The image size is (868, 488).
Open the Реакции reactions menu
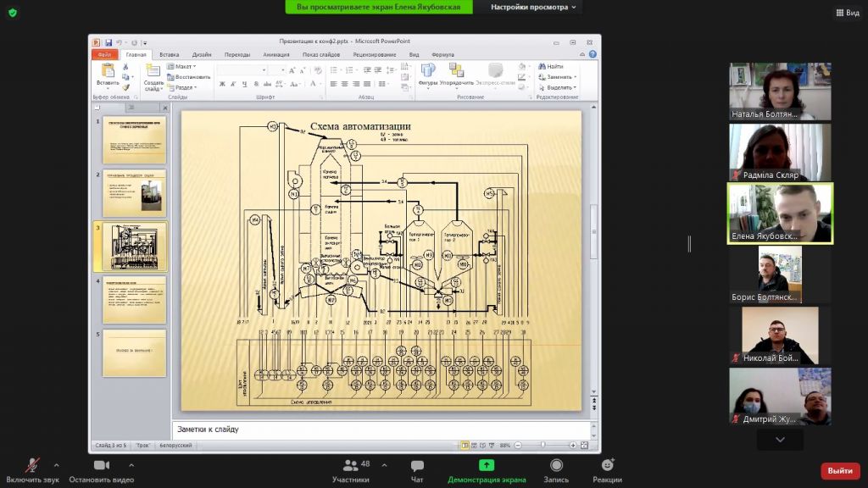click(607, 466)
